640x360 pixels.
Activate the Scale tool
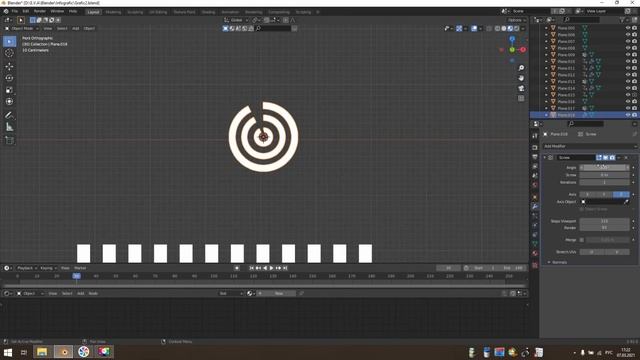9,90
